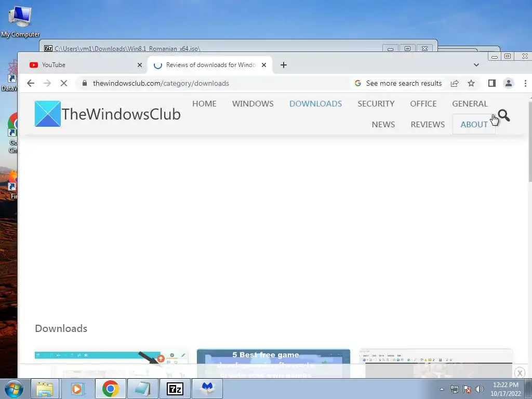Open ABOUT in site navigation
The image size is (532, 399).
tap(474, 124)
